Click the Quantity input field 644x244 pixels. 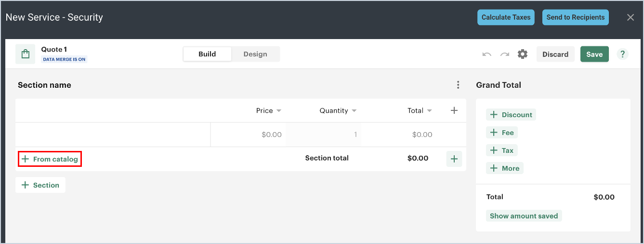pos(324,135)
